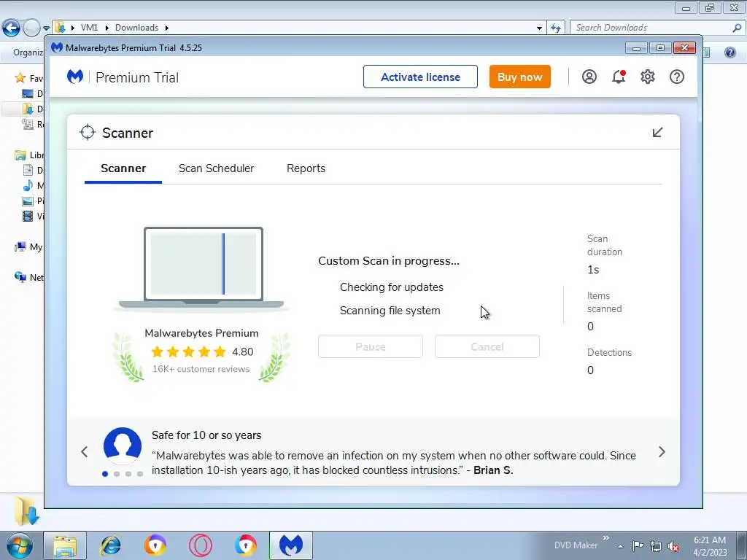
Task: Select Favorites star in Explorer sidebar
Action: pos(20,77)
